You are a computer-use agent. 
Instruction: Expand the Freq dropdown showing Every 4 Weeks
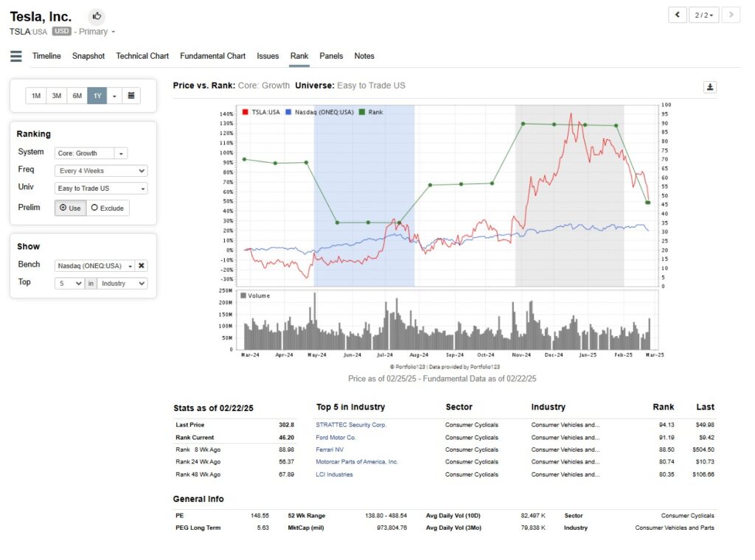(101, 171)
